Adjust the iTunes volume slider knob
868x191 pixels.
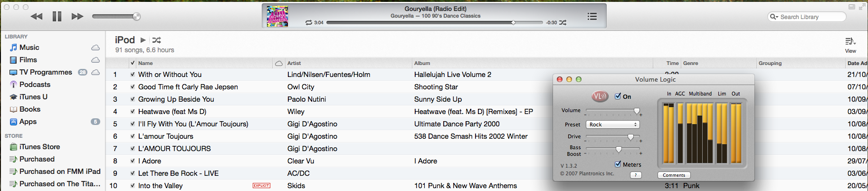(x=136, y=17)
